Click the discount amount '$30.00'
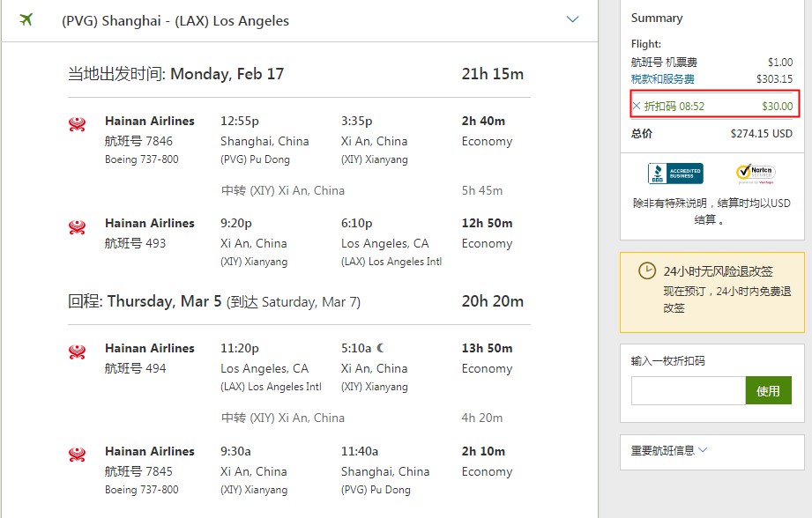 [x=778, y=106]
